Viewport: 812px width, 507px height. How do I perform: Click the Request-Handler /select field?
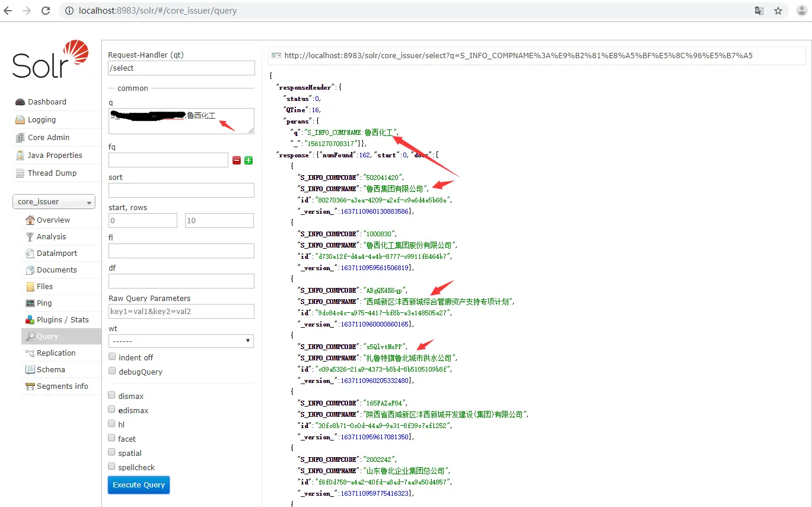pos(181,68)
